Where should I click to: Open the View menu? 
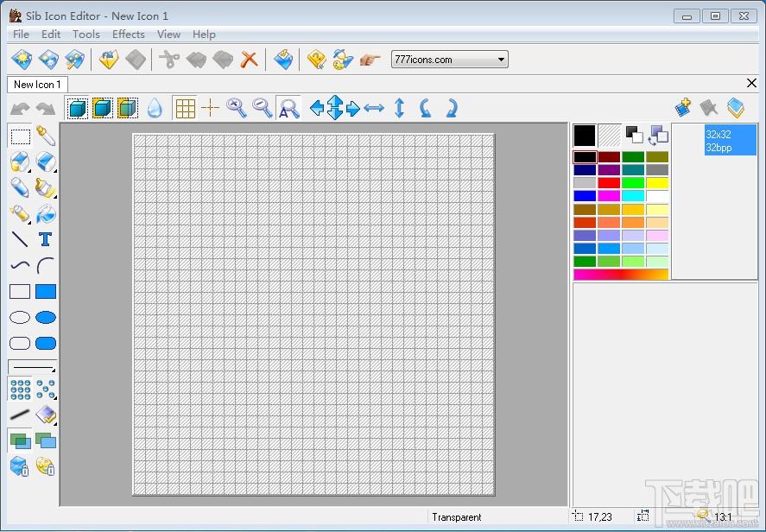[168, 35]
